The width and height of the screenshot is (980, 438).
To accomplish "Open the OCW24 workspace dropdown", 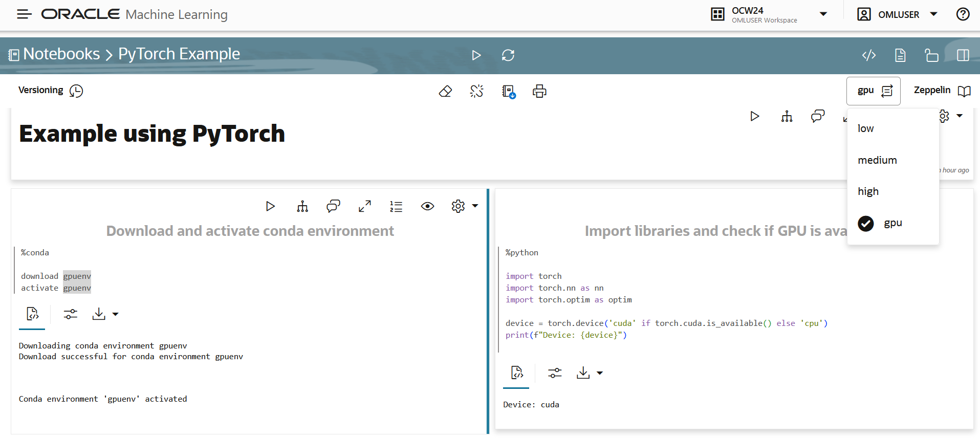I will (x=823, y=14).
